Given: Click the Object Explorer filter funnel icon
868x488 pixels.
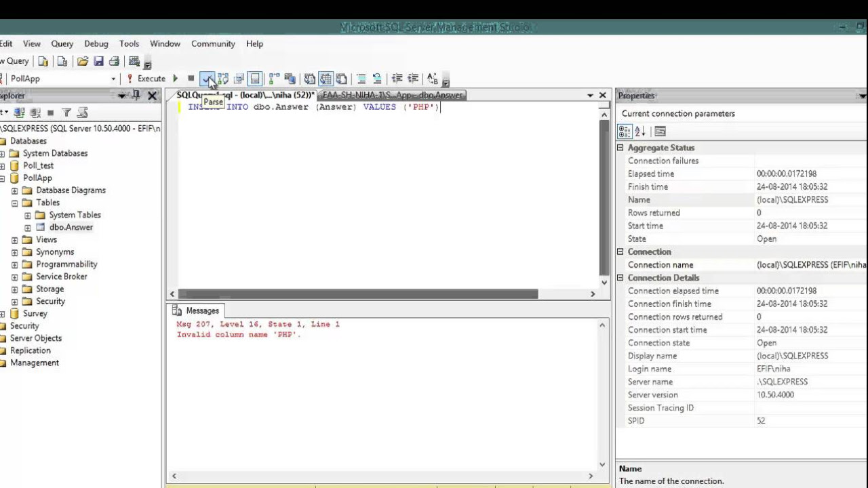Looking at the screenshot, I should click(66, 113).
